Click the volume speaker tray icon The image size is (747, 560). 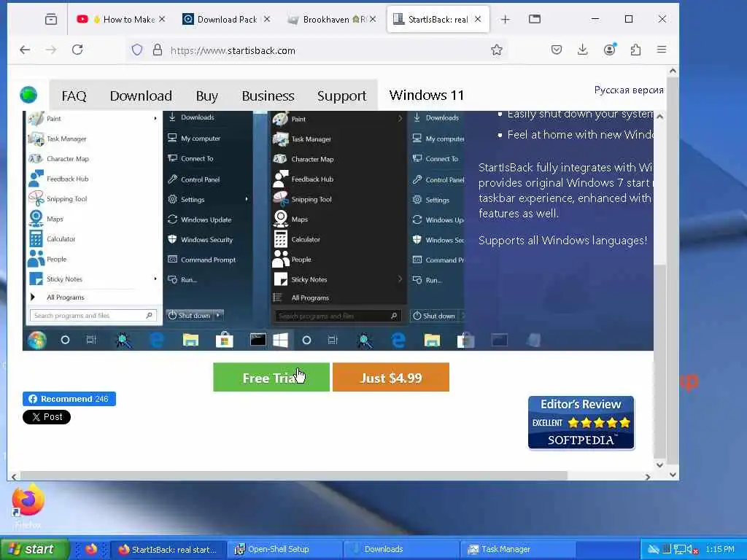click(x=692, y=550)
